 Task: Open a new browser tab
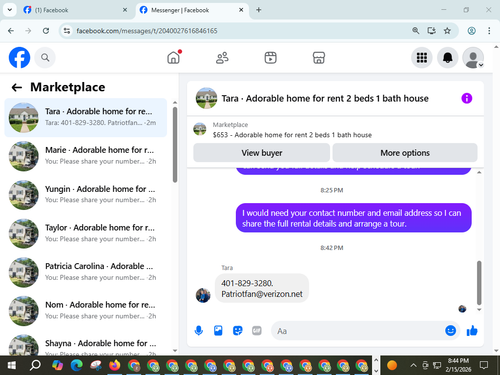pyautogui.click(x=259, y=10)
